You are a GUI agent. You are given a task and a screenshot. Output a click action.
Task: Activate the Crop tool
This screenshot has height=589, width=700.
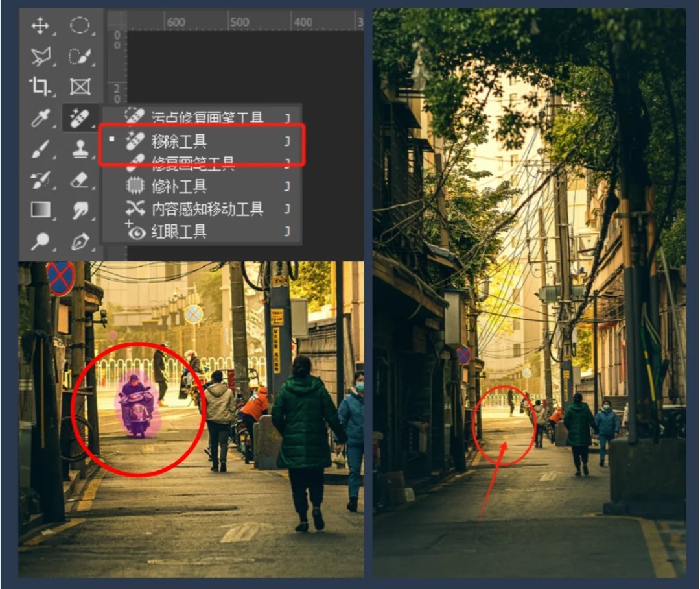[x=40, y=87]
